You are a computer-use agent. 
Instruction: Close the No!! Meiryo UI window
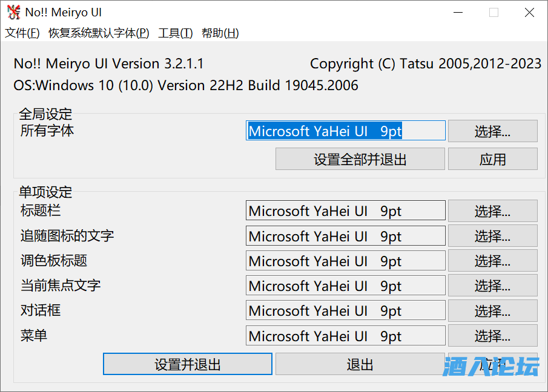tap(529, 13)
